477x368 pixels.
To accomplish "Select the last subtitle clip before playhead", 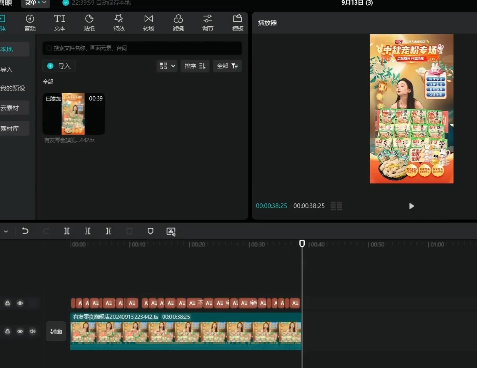I will point(295,303).
